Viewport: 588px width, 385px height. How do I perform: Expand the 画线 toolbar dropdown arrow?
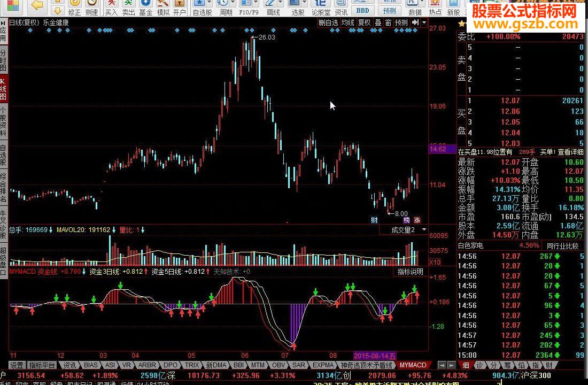[280, 3]
